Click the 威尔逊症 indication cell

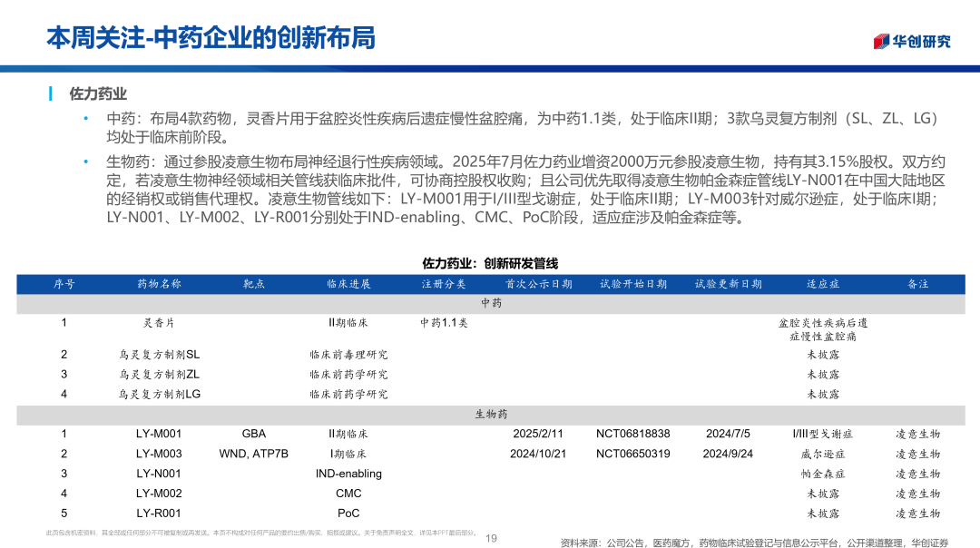pos(822,454)
